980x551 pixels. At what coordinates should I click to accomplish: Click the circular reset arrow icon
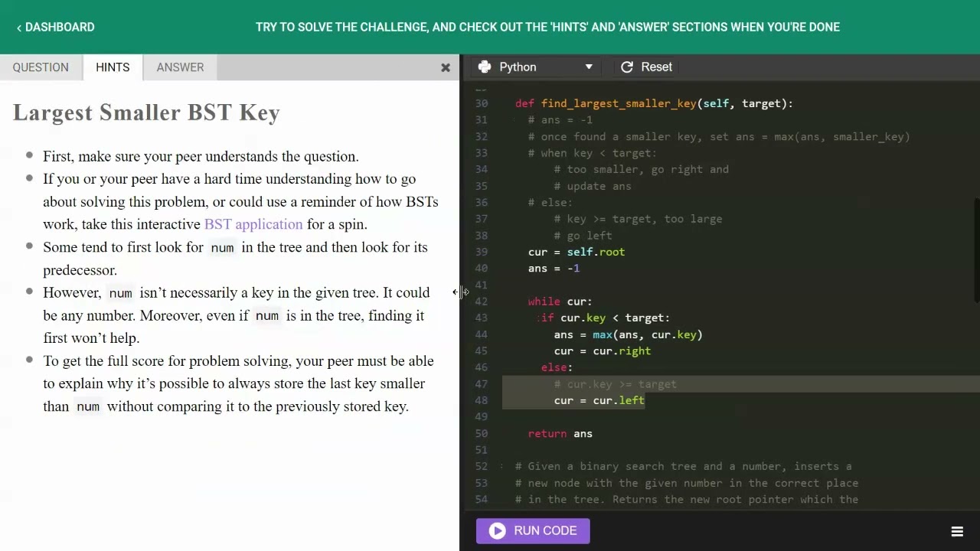[x=626, y=67]
